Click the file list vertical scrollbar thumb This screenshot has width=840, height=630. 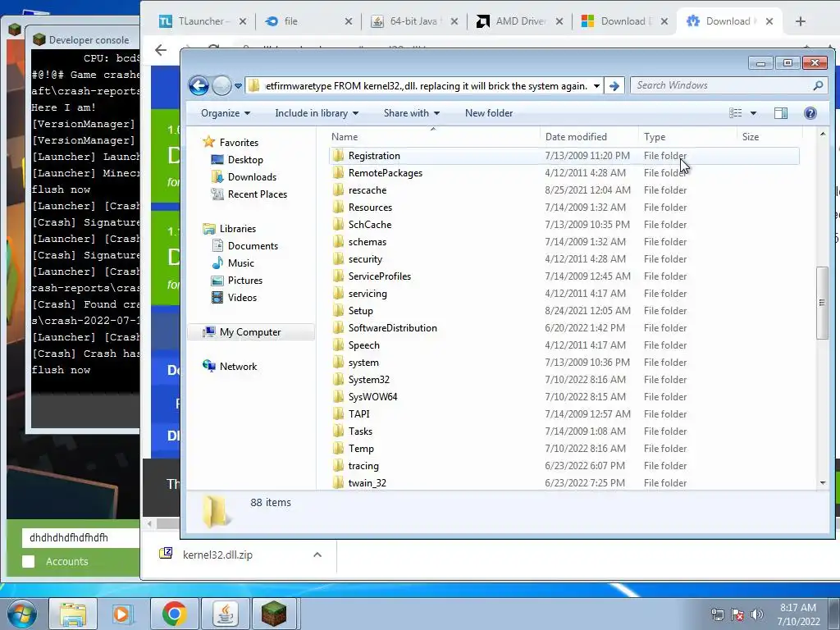[822, 303]
